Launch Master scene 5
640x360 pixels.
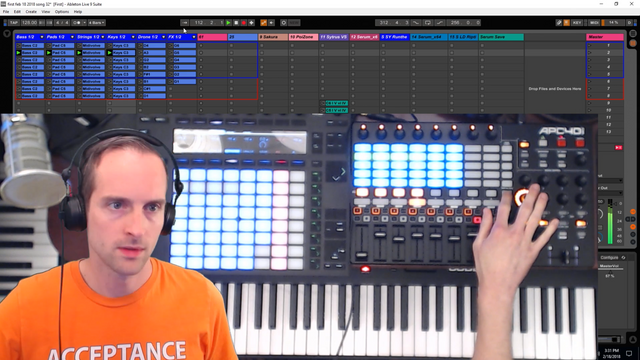pos(589,74)
